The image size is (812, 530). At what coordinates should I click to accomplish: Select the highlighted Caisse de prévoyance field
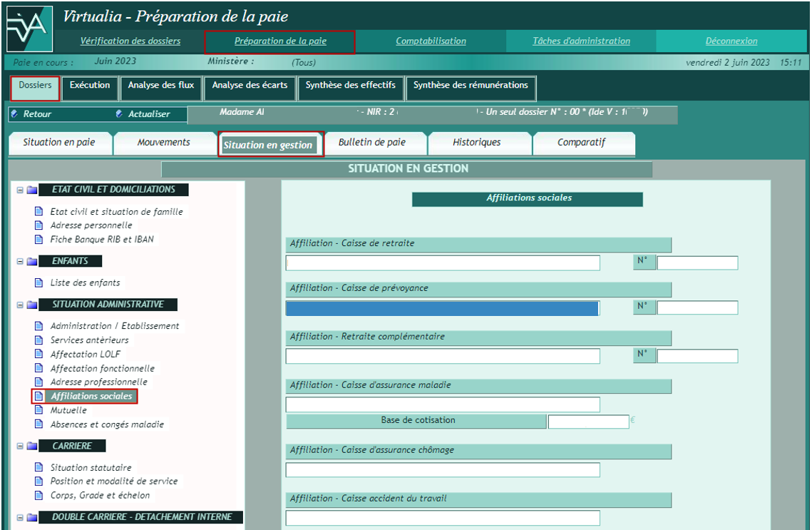[x=442, y=308]
